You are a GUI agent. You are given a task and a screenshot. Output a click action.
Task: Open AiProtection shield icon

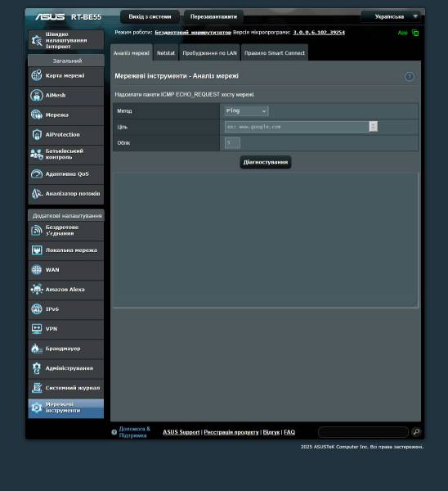point(37,135)
